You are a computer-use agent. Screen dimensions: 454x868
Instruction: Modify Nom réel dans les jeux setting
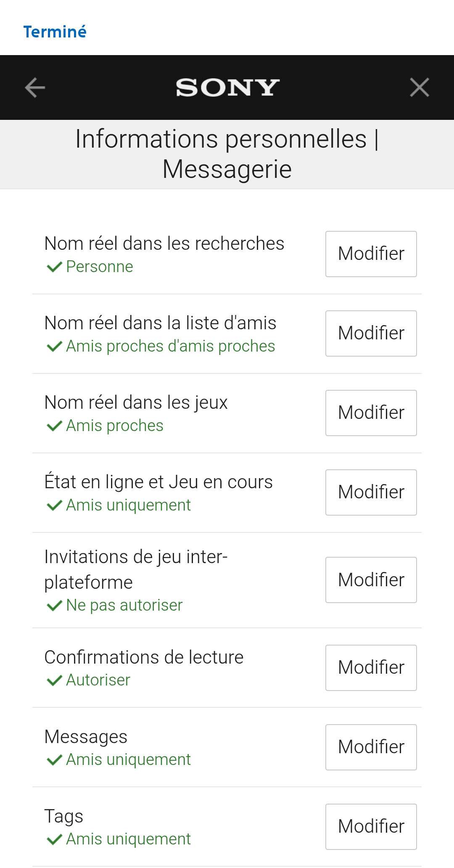[371, 413]
